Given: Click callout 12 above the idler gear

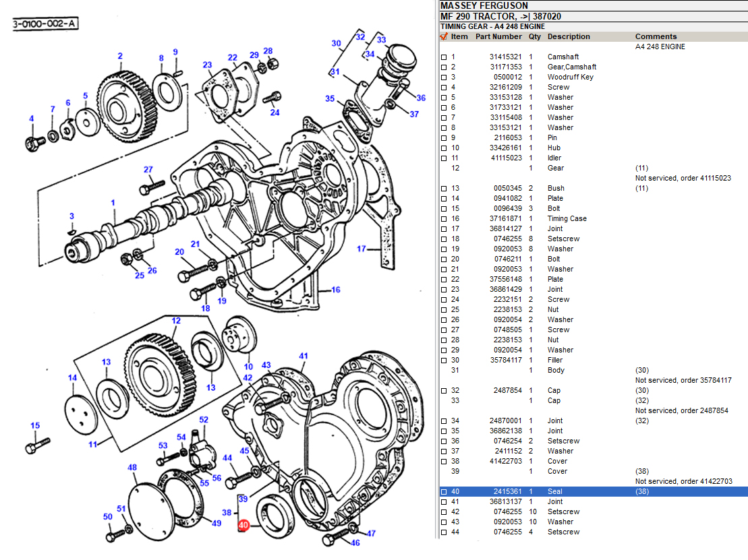Looking at the screenshot, I should [176, 321].
